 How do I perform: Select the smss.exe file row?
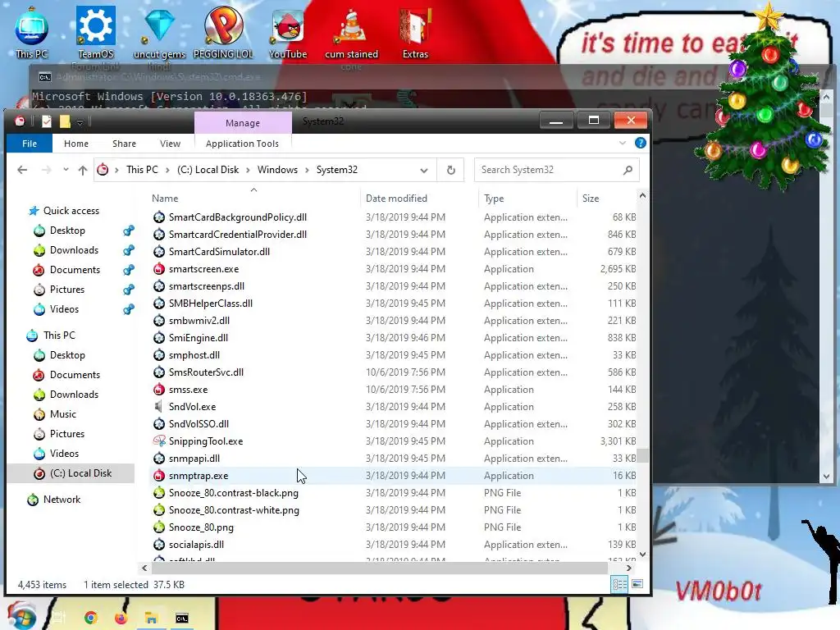(x=394, y=390)
